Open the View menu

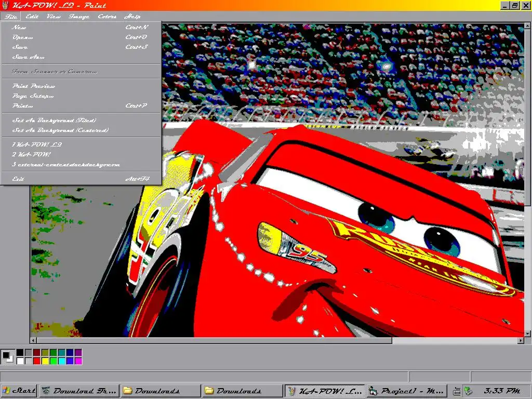pyautogui.click(x=54, y=16)
